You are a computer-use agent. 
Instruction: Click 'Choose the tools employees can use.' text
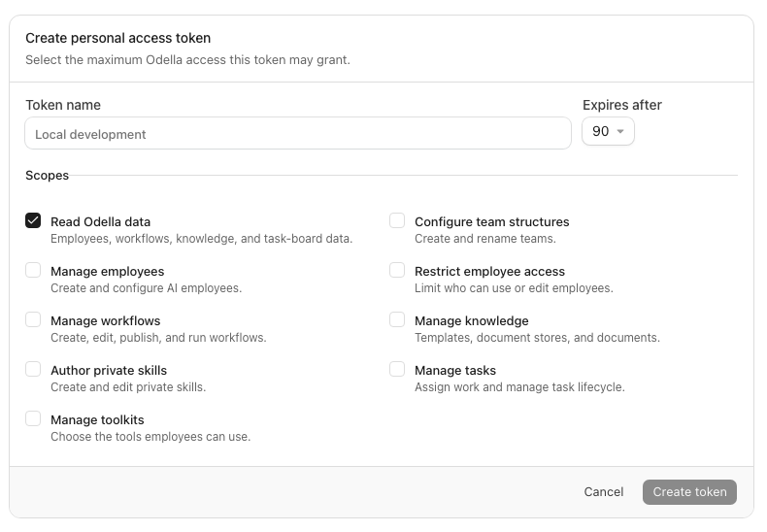pyautogui.click(x=150, y=437)
